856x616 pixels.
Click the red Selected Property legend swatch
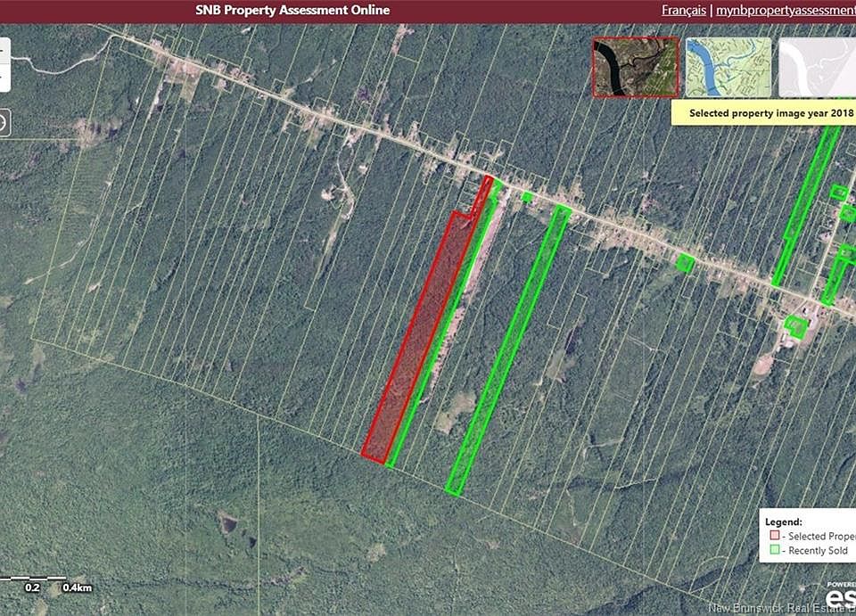pyautogui.click(x=774, y=536)
